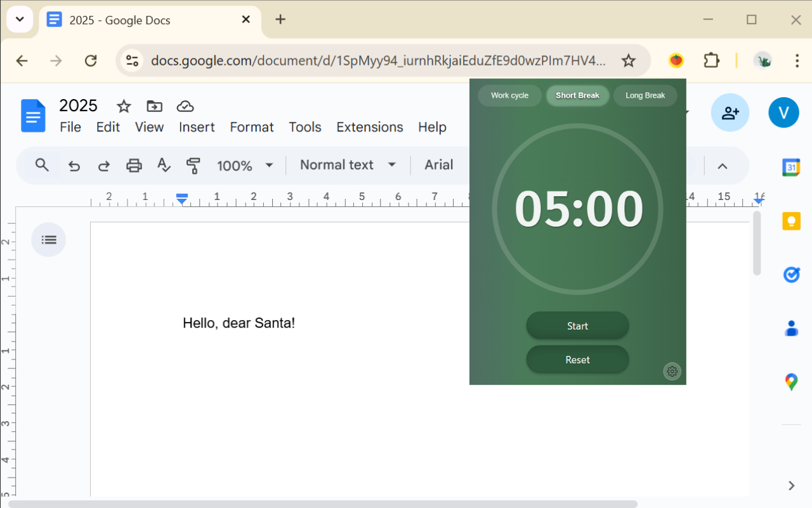
Task: Collapse the menus with the up chevron
Action: (722, 166)
